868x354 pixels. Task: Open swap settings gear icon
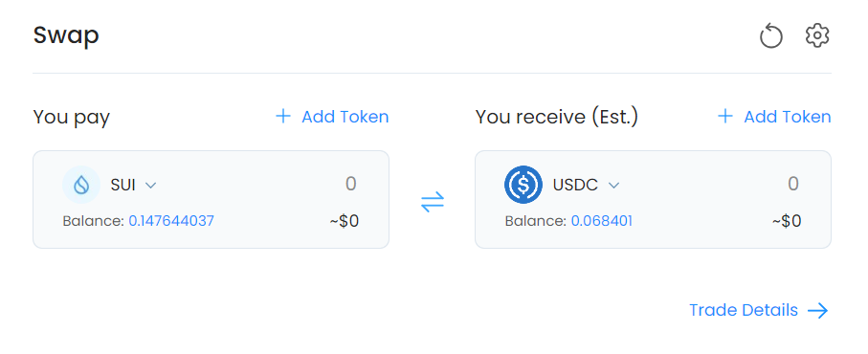point(817,36)
